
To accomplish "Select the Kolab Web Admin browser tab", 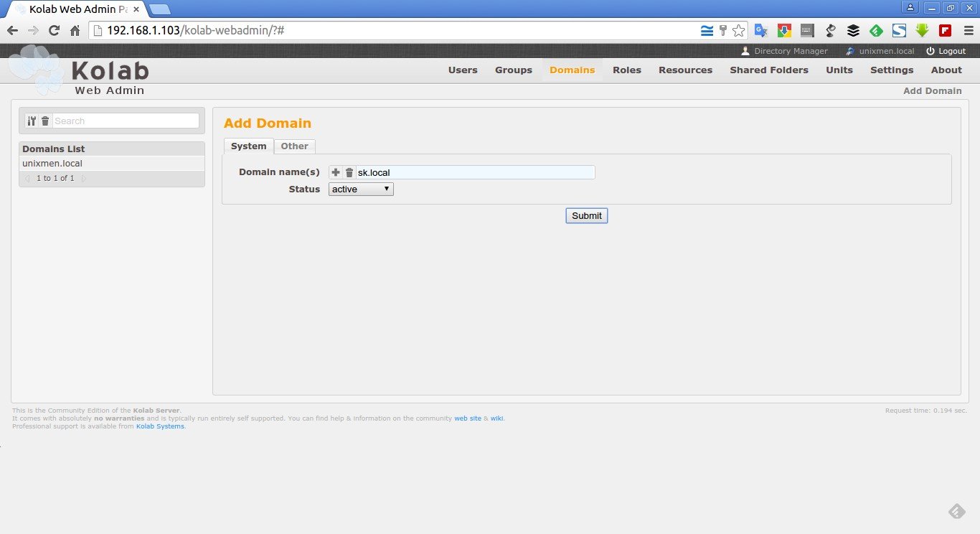I will [77, 9].
